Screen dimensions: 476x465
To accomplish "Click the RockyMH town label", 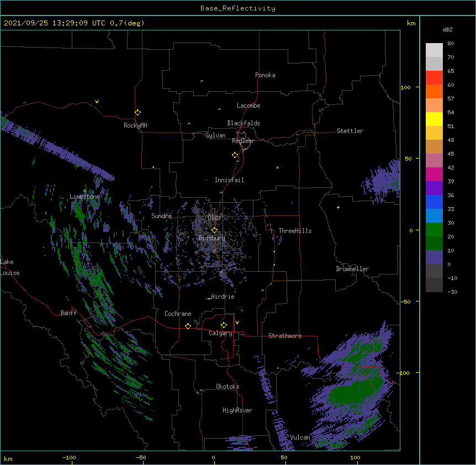I will click(x=135, y=125).
